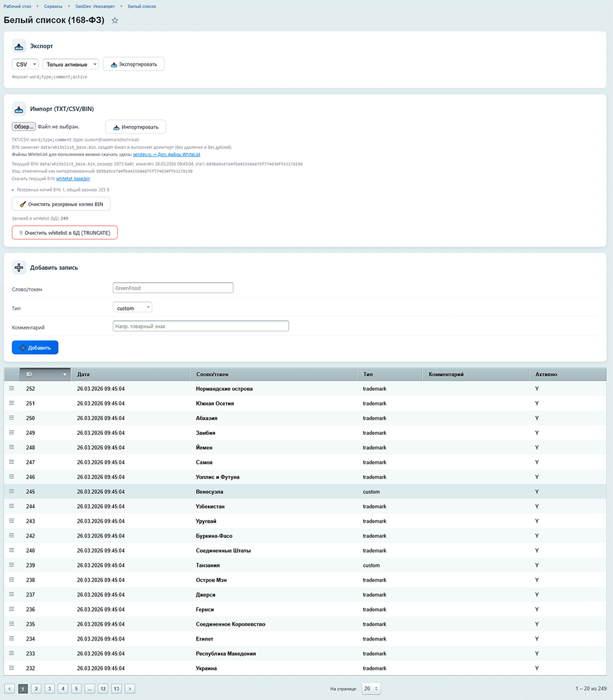Download whitelist_base.bin file link

[x=73, y=179]
